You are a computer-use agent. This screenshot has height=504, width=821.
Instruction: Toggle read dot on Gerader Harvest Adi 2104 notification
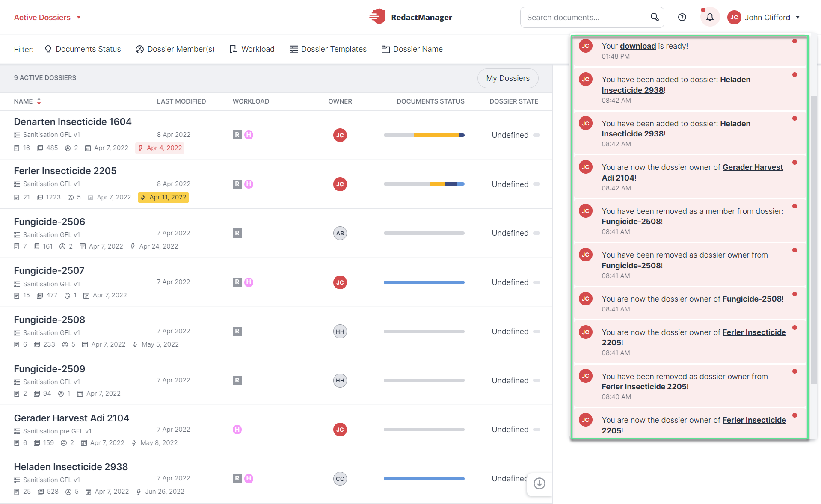point(794,163)
